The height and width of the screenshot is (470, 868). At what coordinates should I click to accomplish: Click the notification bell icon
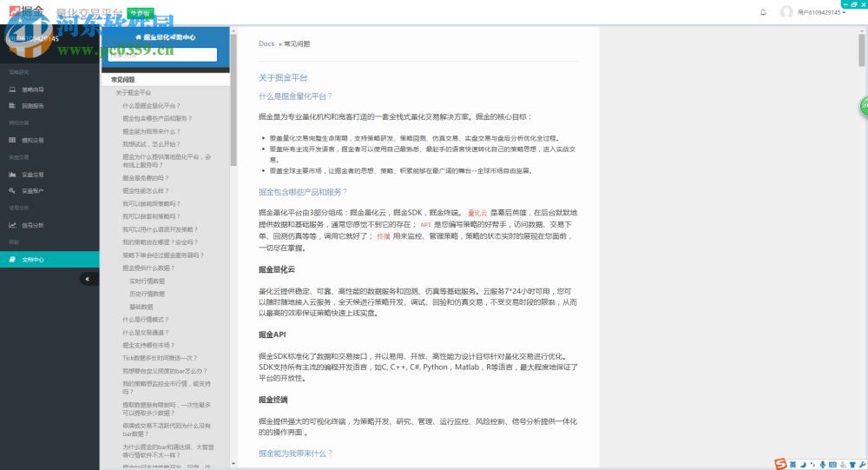click(x=763, y=12)
